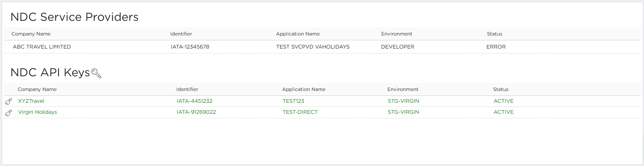
Task: Open the TEST-DIRECT application name
Action: pos(300,112)
